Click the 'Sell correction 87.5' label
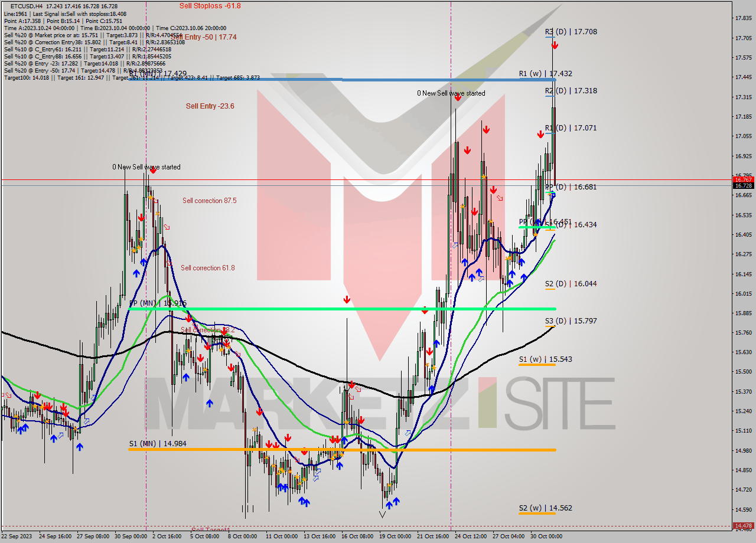The width and height of the screenshot is (756, 543). point(209,201)
